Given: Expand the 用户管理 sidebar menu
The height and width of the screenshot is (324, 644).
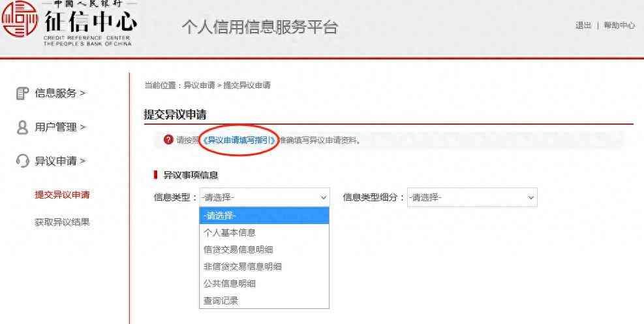Looking at the screenshot, I should coord(59,127).
